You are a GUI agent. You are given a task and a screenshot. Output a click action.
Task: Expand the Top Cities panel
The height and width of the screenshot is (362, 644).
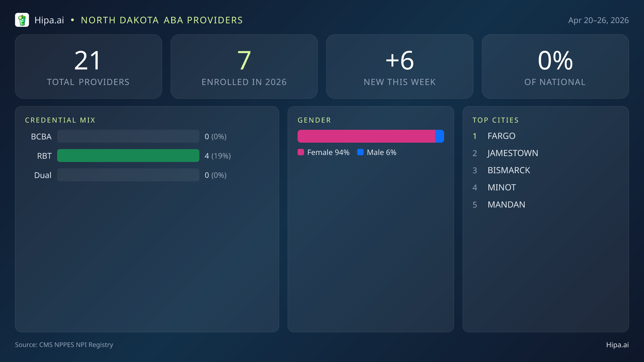point(496,120)
